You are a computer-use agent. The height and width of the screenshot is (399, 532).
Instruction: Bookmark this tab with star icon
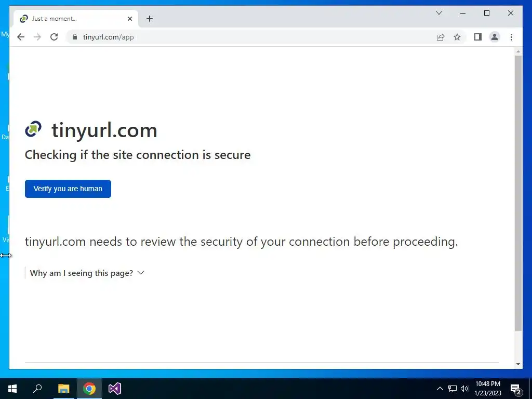tap(457, 37)
